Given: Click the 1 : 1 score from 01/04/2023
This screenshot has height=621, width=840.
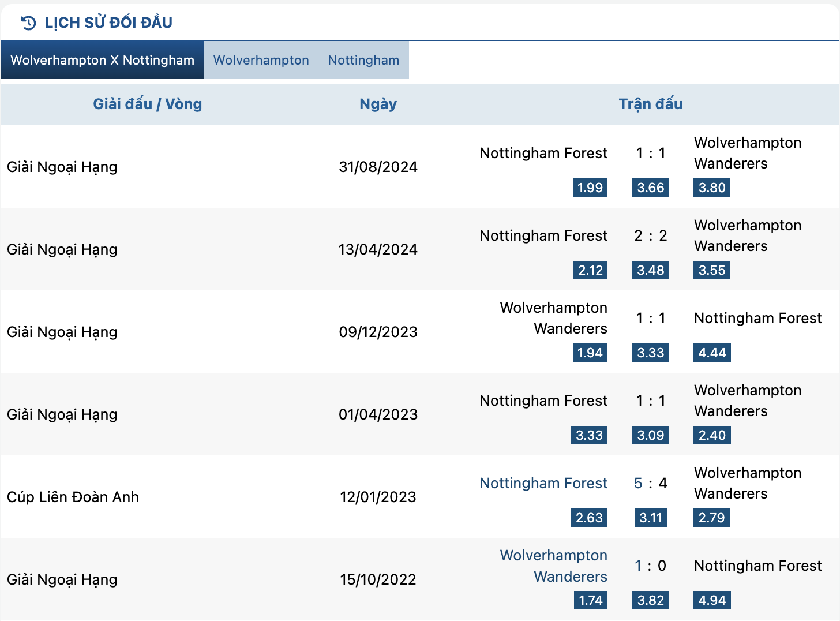Looking at the screenshot, I should [x=651, y=401].
